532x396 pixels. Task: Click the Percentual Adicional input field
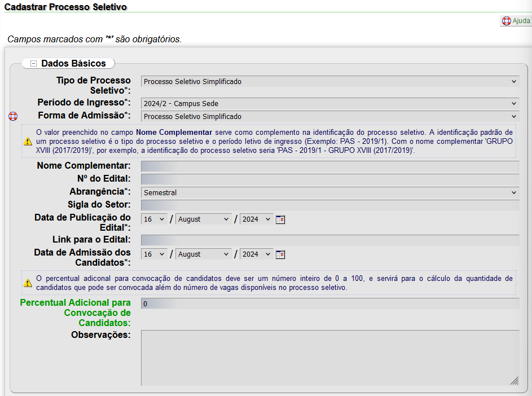[329, 304]
